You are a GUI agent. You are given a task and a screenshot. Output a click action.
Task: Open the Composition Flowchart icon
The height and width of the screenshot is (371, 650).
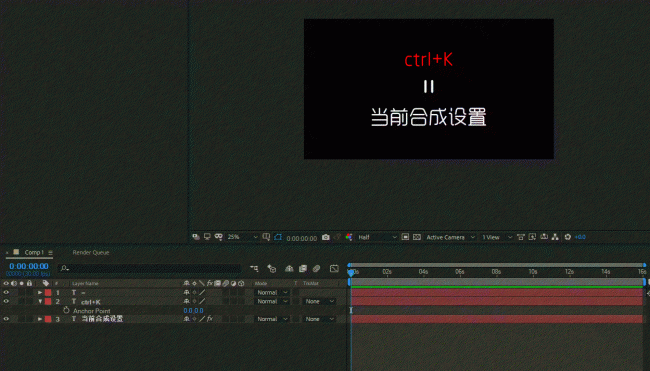point(555,237)
